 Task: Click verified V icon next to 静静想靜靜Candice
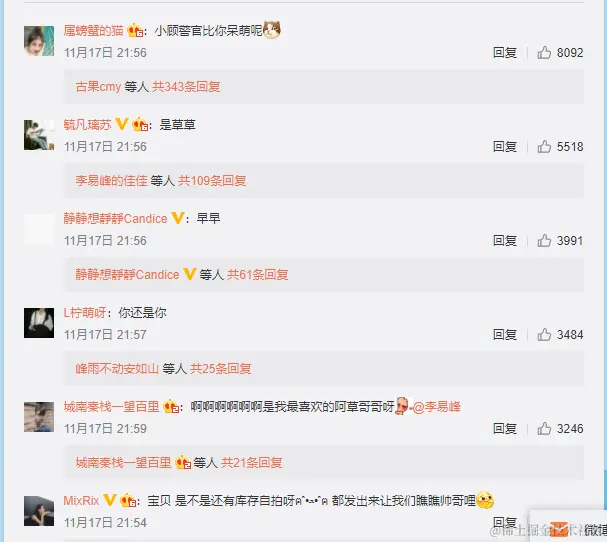pos(178,218)
